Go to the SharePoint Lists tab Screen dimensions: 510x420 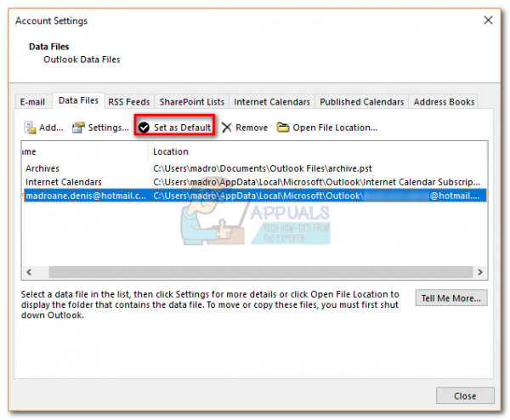(191, 102)
